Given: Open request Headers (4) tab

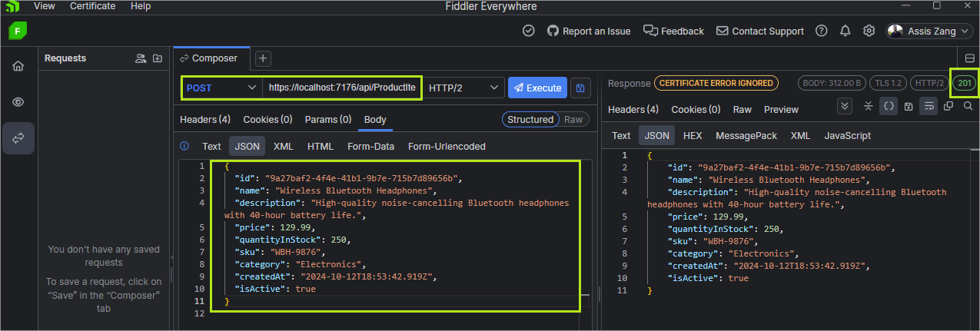Looking at the screenshot, I should [x=205, y=120].
